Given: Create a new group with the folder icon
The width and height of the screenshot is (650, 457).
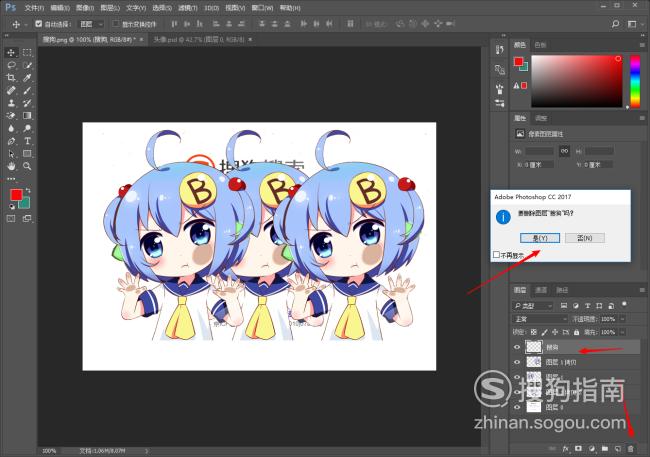Looking at the screenshot, I should coord(605,449).
